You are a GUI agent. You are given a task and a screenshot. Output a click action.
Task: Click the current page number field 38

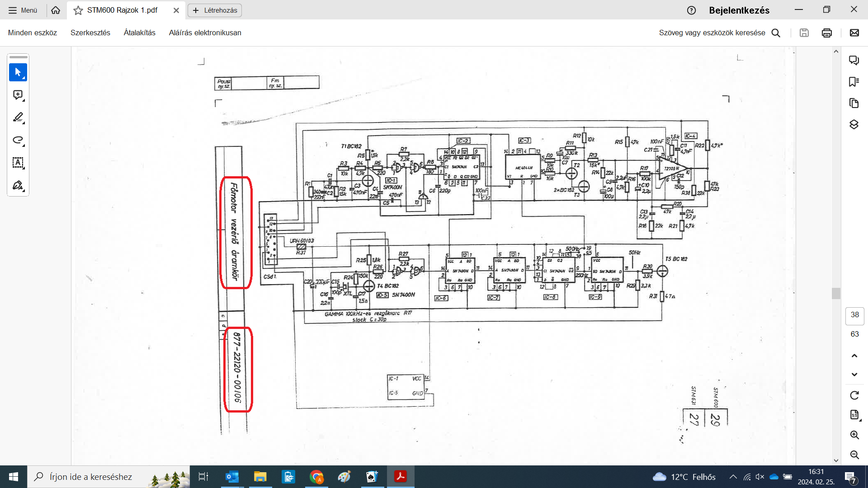[854, 315]
